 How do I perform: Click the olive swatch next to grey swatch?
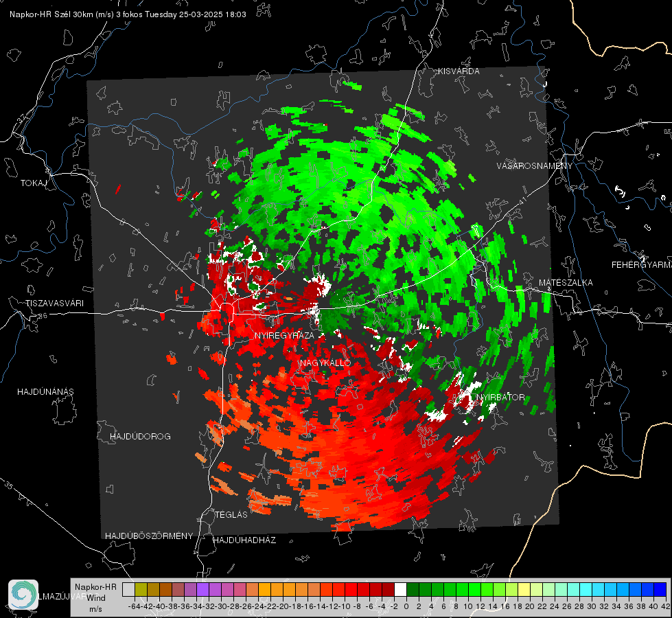tap(141, 589)
